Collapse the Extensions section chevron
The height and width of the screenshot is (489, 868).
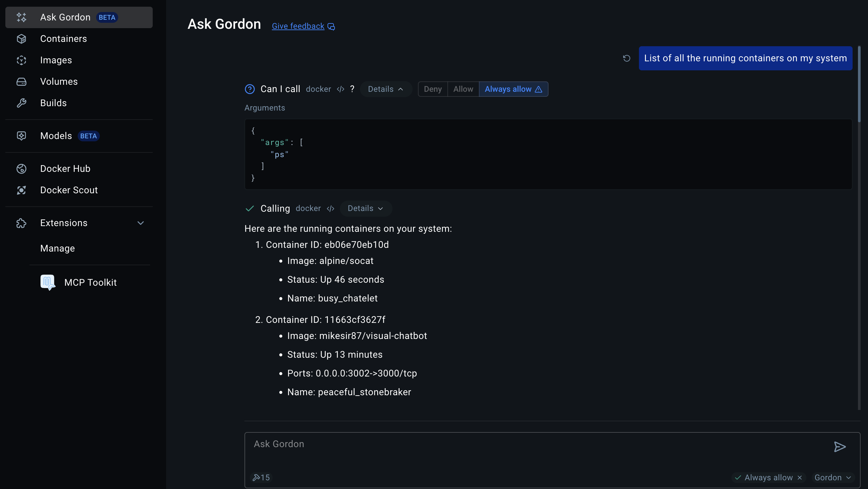coord(141,223)
